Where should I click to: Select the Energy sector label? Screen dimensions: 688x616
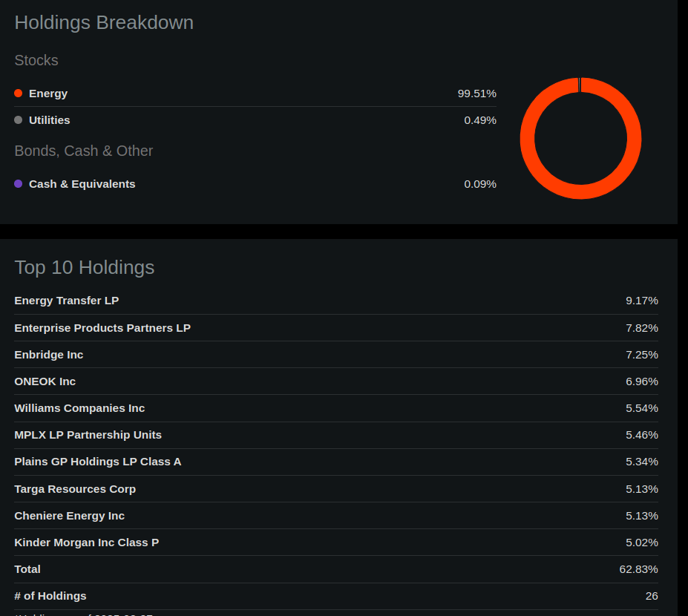tap(48, 94)
